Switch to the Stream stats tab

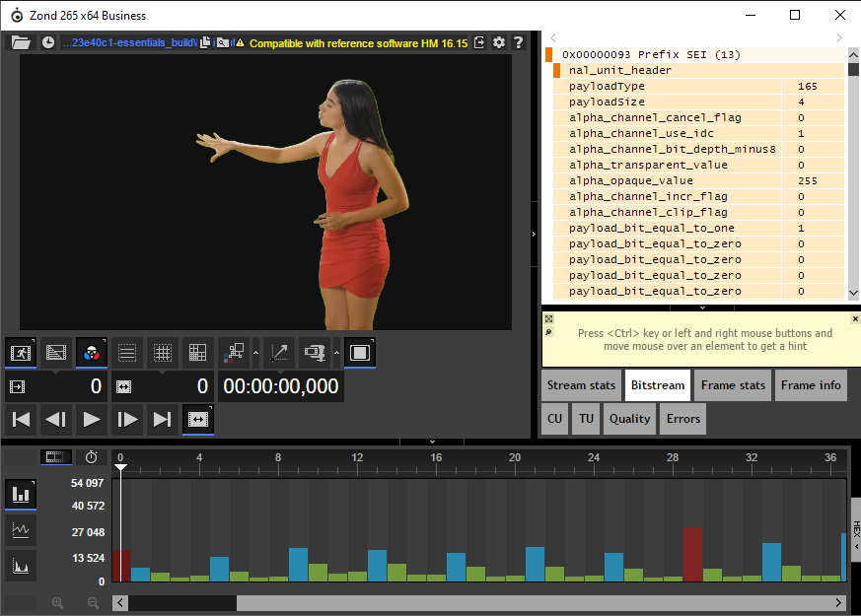pyautogui.click(x=581, y=385)
